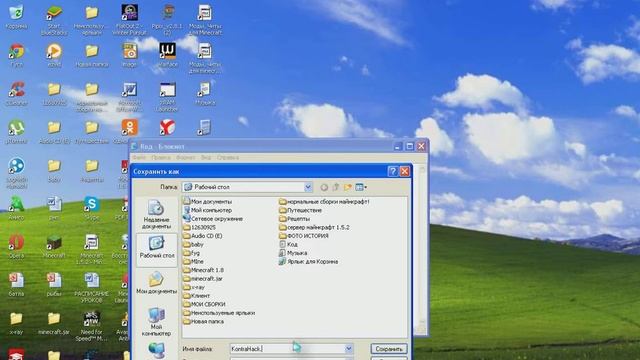Select the Код file in the file list
This screenshot has width=640, height=360.
point(289,244)
